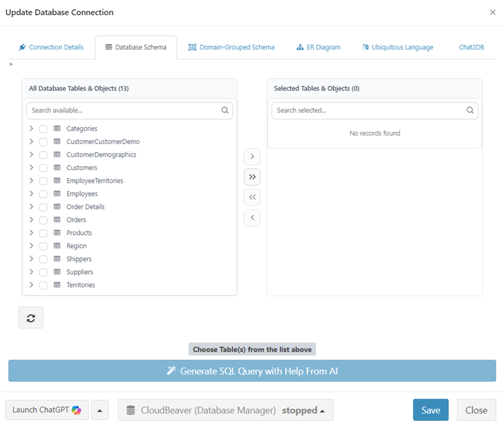Click search icon in selected tables box

470,111
